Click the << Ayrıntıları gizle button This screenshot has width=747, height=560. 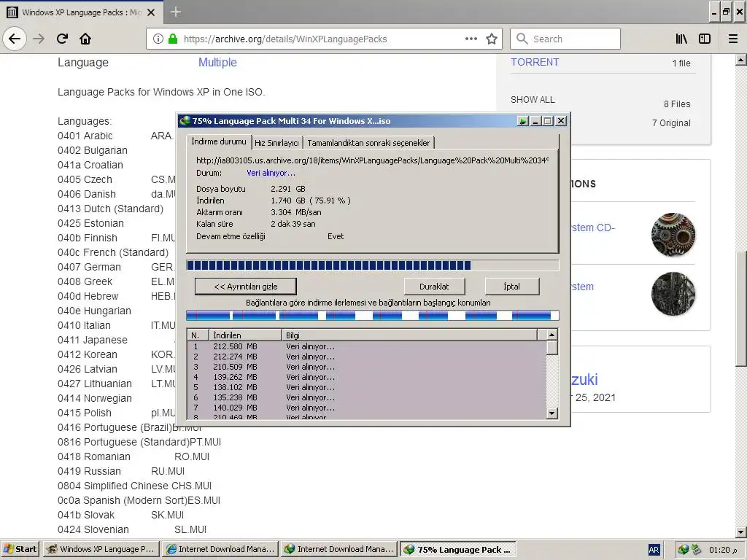[245, 286]
